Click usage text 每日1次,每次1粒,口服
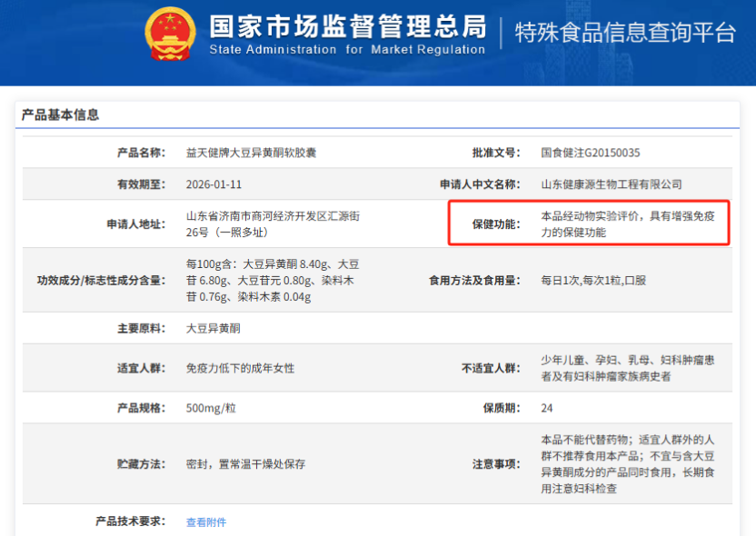Screen dimensions: 756x536 pos(593,281)
